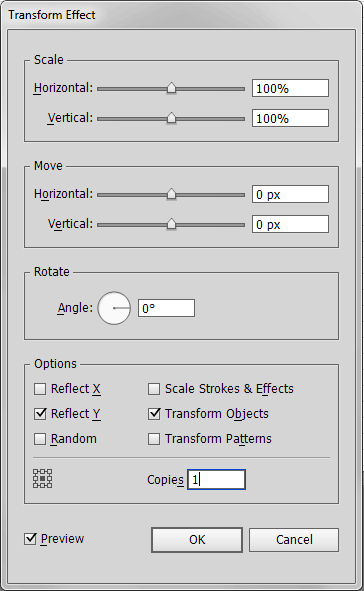Viewport: 364px width, 591px height.
Task: Click the Rotate Angle value field
Action: pos(166,308)
